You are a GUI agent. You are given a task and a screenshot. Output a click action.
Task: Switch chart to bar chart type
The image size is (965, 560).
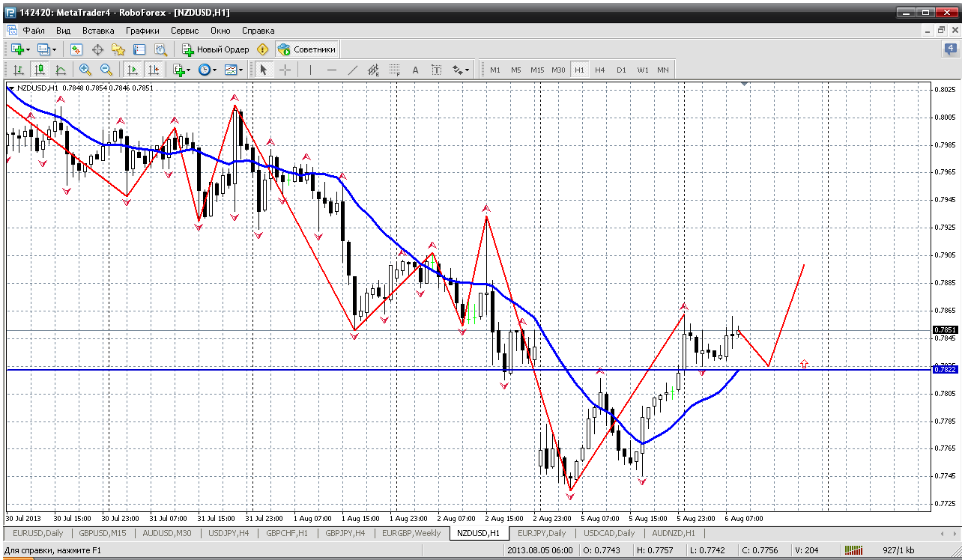(18, 70)
